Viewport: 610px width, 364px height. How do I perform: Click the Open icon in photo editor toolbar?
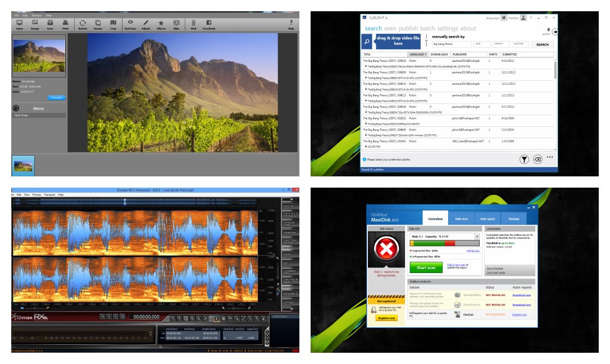pyautogui.click(x=20, y=25)
